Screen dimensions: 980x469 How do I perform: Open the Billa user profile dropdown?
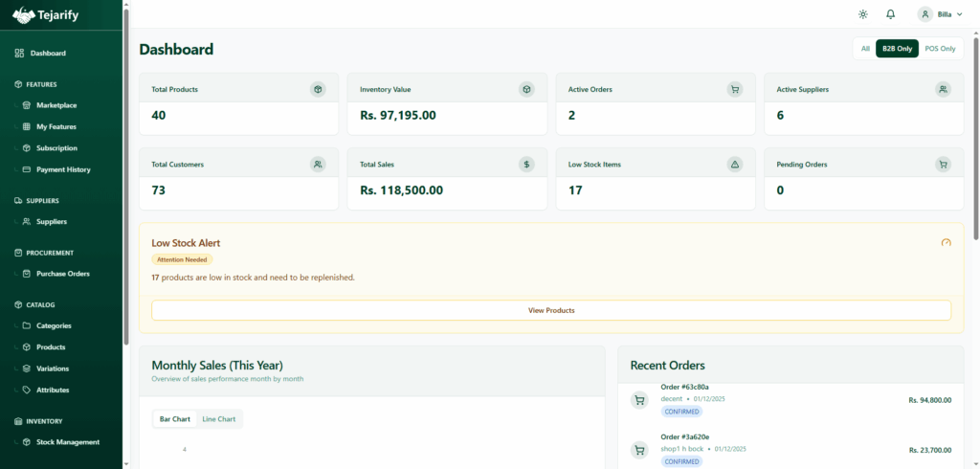pos(940,14)
